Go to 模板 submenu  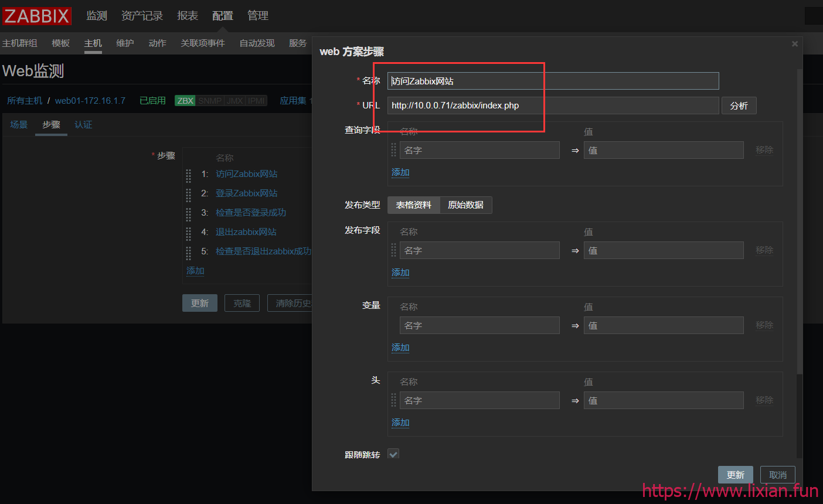tap(61, 43)
